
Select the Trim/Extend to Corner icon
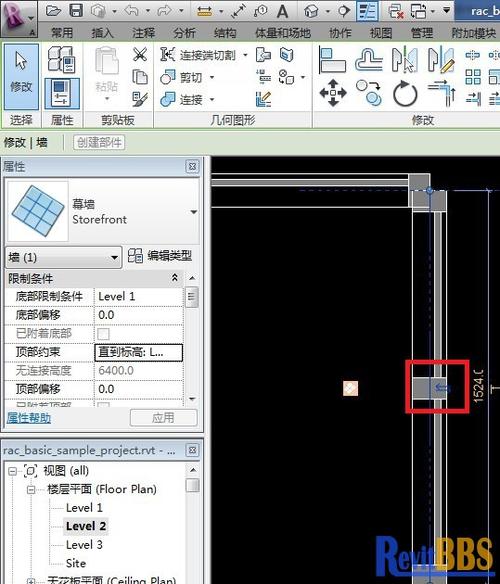click(x=441, y=93)
